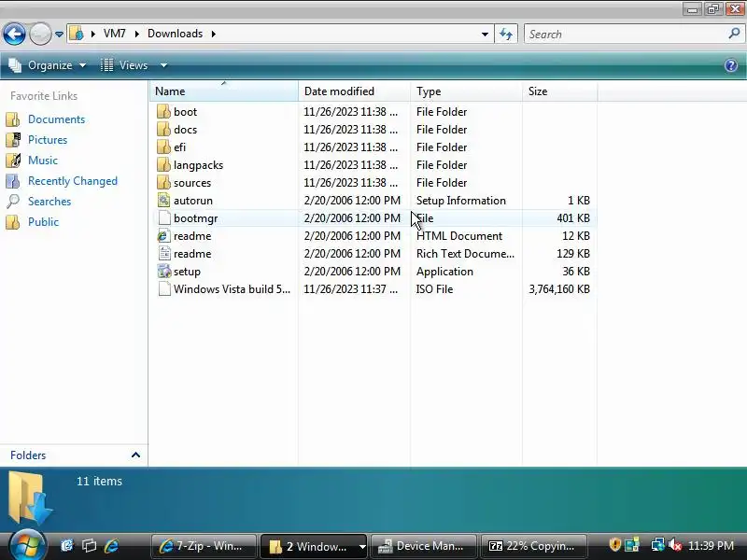Select the setup application icon
The width and height of the screenshot is (747, 560).
[x=164, y=272]
